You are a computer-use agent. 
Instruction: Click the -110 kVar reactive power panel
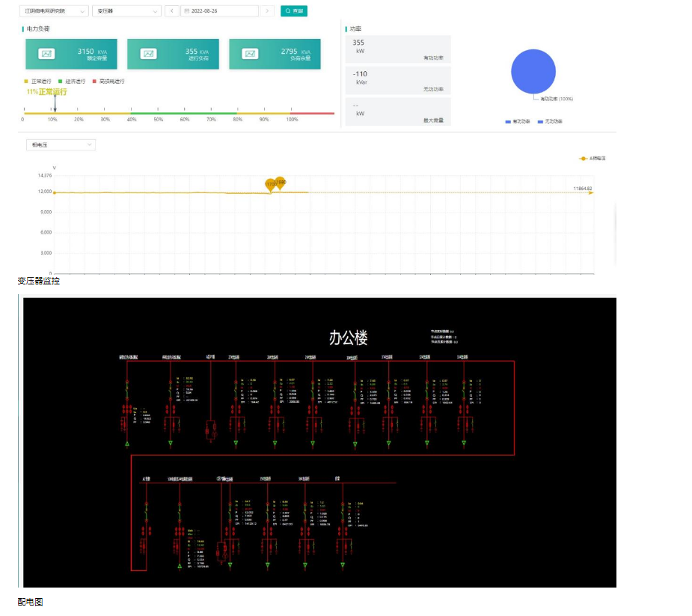398,80
